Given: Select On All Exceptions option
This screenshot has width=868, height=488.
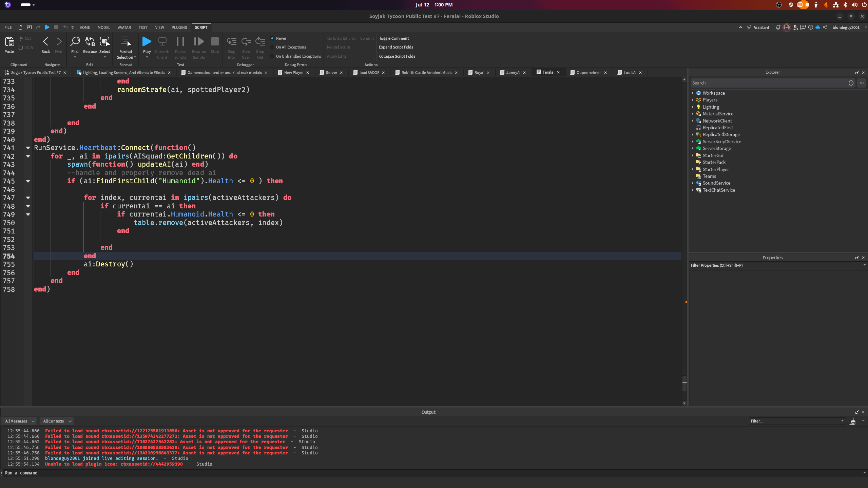Looking at the screenshot, I should click(288, 47).
